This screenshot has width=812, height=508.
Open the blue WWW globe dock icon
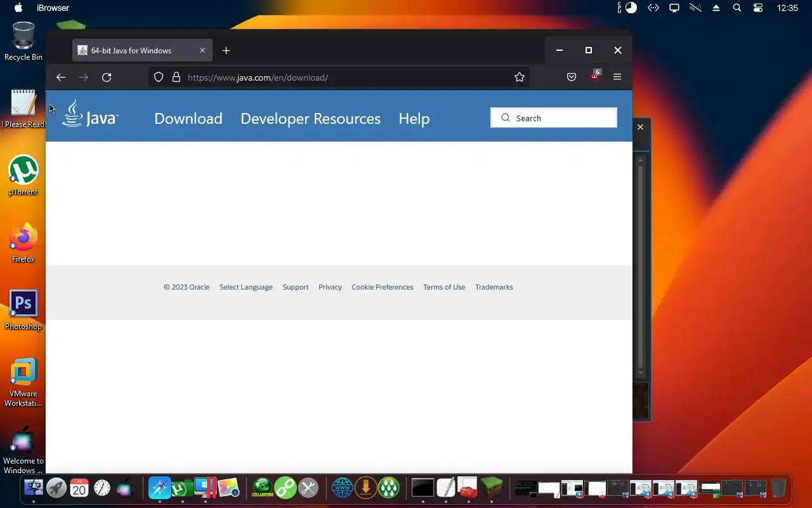click(343, 488)
